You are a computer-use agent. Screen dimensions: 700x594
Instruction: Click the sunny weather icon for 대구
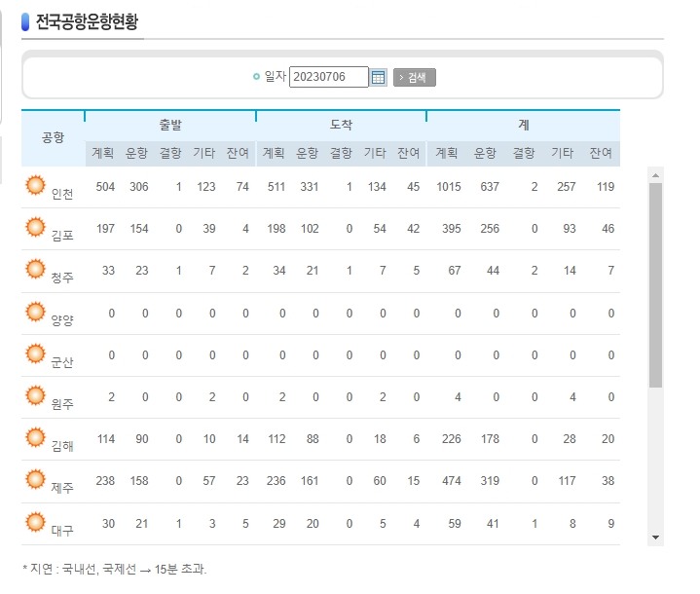(x=35, y=522)
